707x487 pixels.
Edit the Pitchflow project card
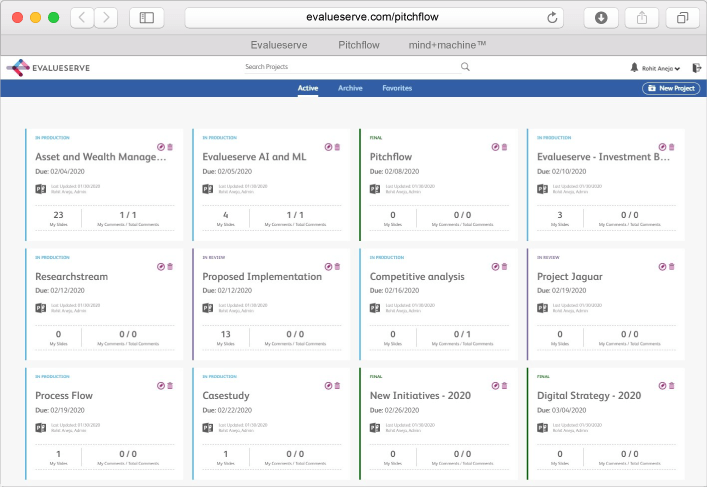(496, 147)
